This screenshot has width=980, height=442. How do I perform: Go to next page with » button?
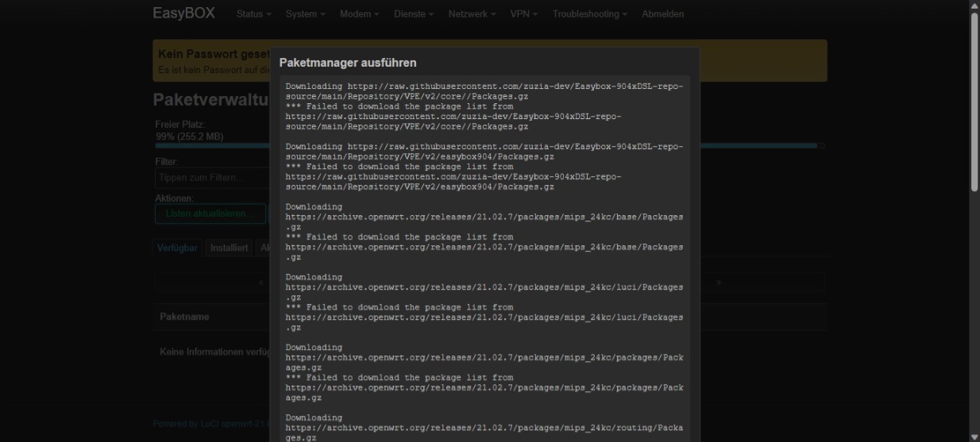[720, 282]
